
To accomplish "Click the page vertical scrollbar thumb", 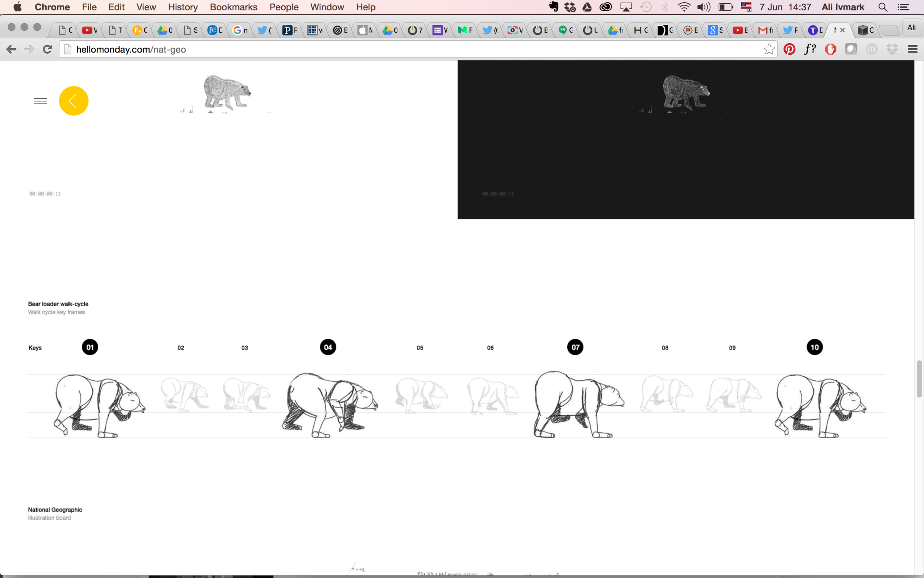I will 920,378.
